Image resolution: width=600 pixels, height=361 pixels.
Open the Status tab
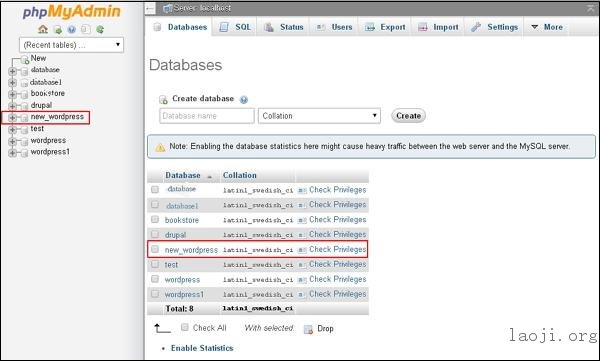[x=284, y=27]
